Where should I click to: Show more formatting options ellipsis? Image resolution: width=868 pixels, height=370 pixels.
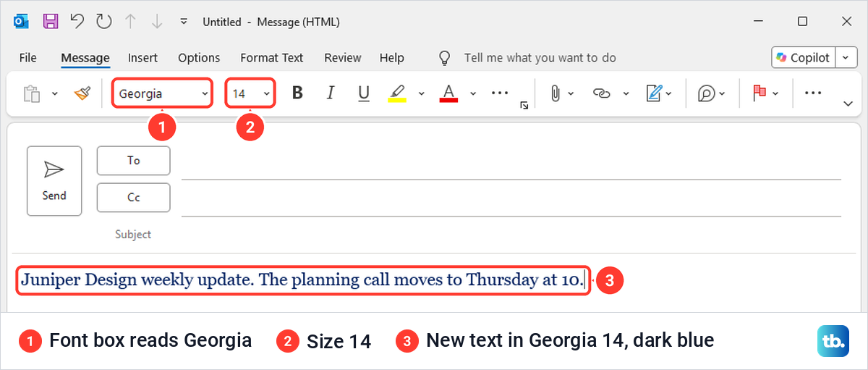click(x=500, y=93)
